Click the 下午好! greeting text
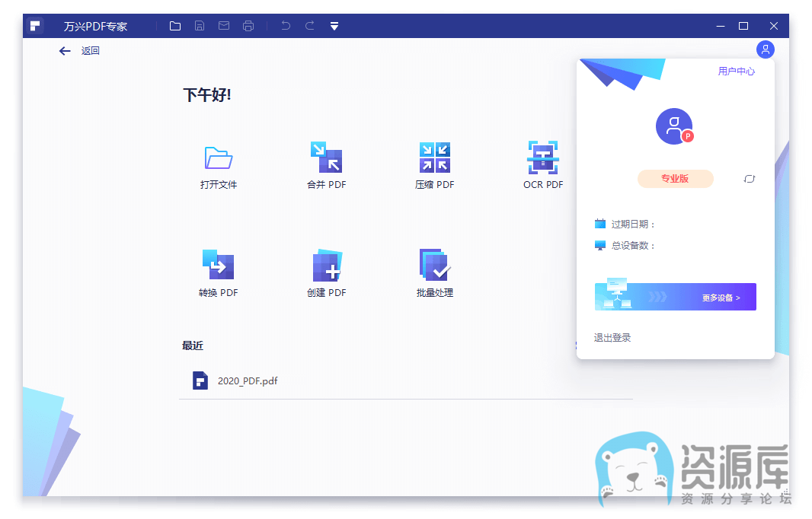This screenshot has width=812, height=519. pyautogui.click(x=207, y=94)
